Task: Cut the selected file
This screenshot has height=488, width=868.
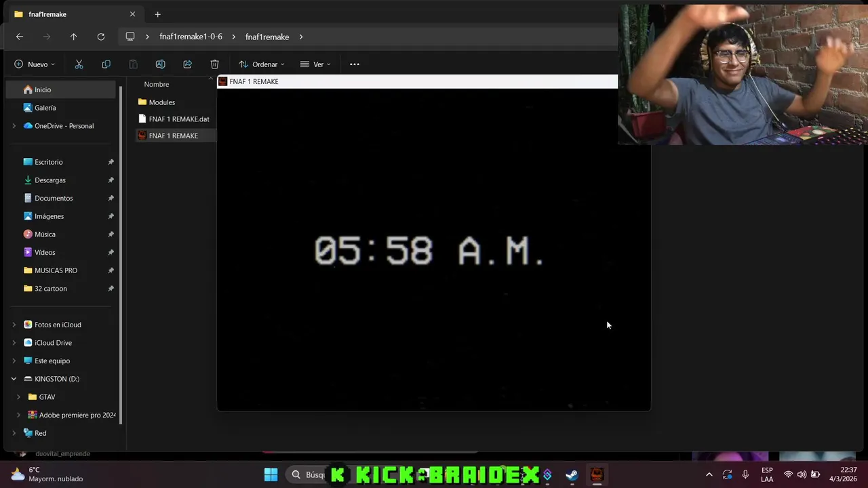Action: pos(79,64)
